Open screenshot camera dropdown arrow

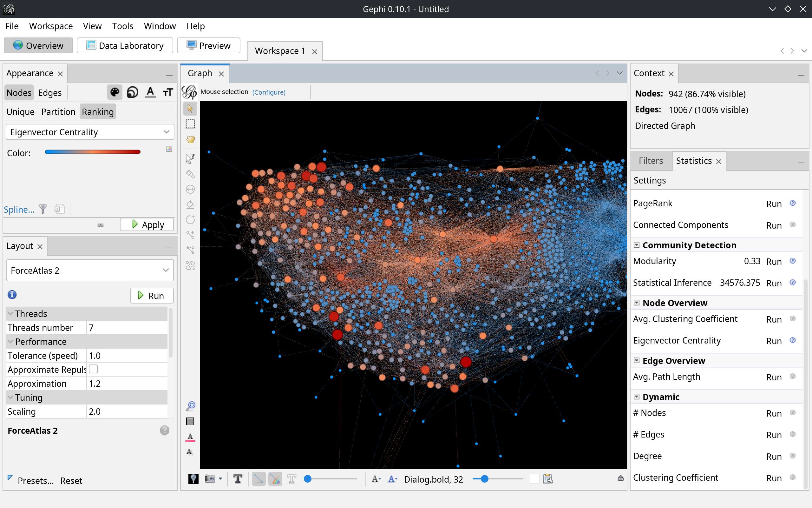click(x=220, y=479)
